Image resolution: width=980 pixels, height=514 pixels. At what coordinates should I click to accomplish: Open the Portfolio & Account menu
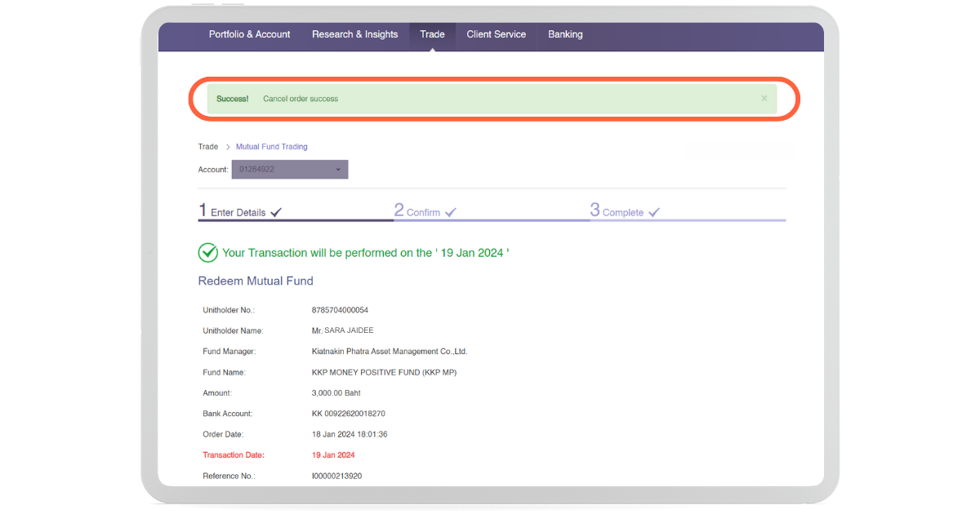(249, 34)
